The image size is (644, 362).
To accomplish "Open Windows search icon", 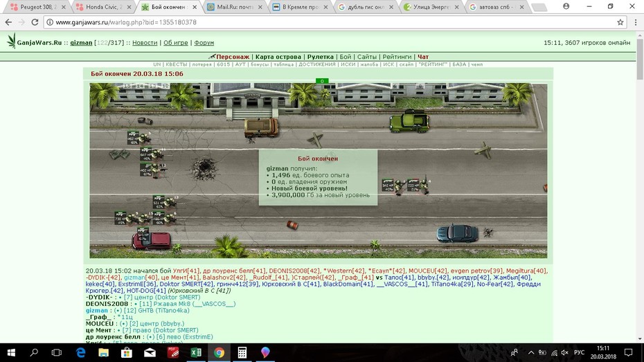I will coord(34,352).
